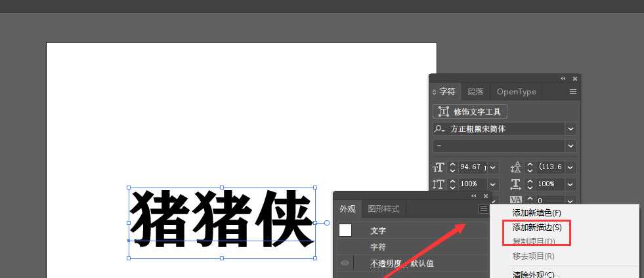Viewport: 644px width, 278px height.
Task: Click the vertical scale icon
Action: pos(439,184)
